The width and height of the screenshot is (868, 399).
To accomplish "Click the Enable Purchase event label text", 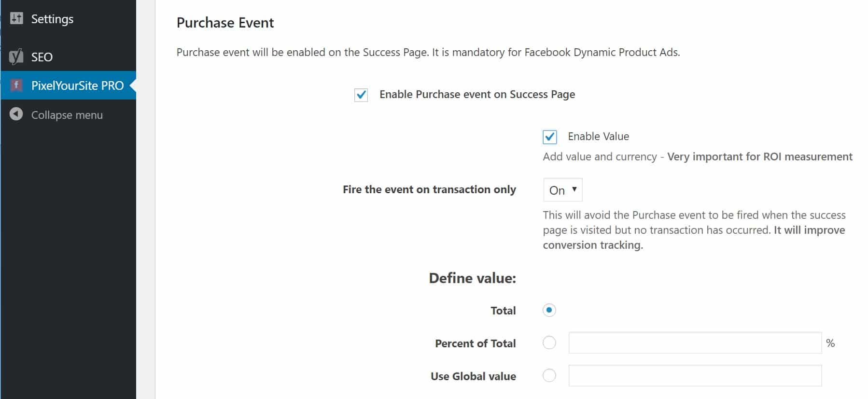I will click(477, 95).
